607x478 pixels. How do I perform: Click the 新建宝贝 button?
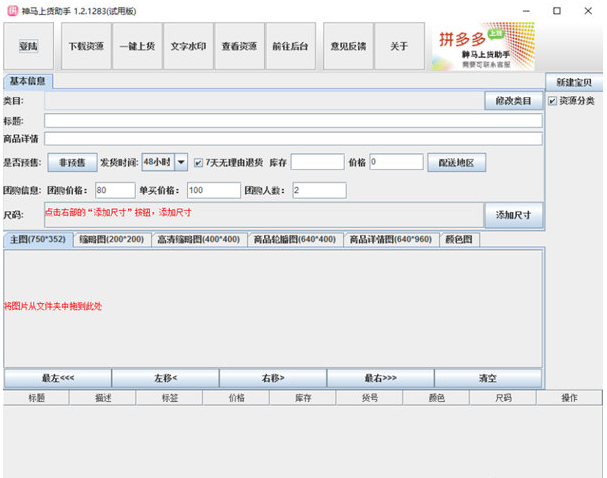tap(574, 82)
